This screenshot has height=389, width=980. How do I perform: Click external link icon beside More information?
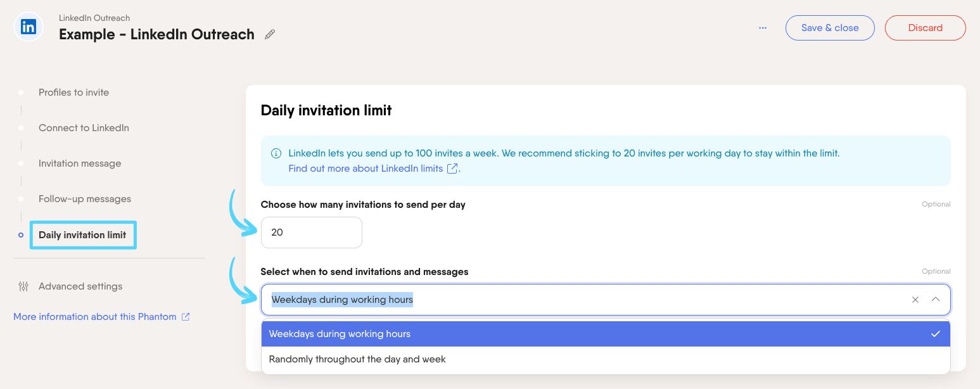tap(186, 317)
